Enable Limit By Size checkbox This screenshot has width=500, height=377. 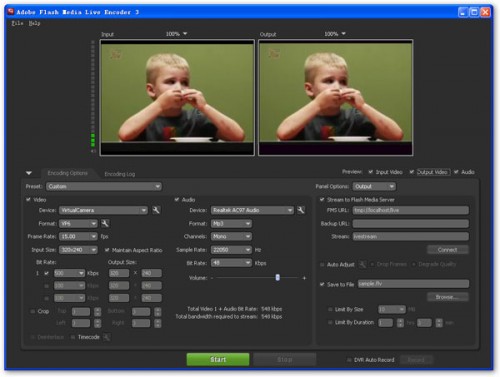330,309
